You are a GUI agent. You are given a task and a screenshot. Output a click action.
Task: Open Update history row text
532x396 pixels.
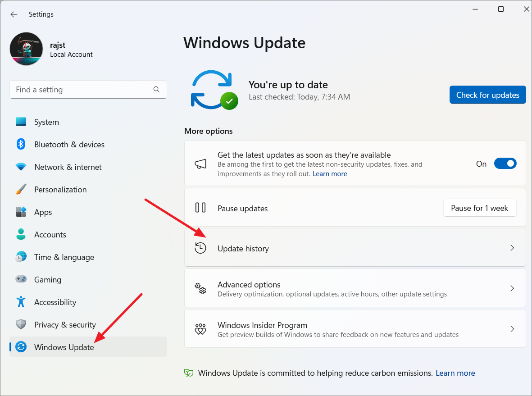[x=243, y=249]
